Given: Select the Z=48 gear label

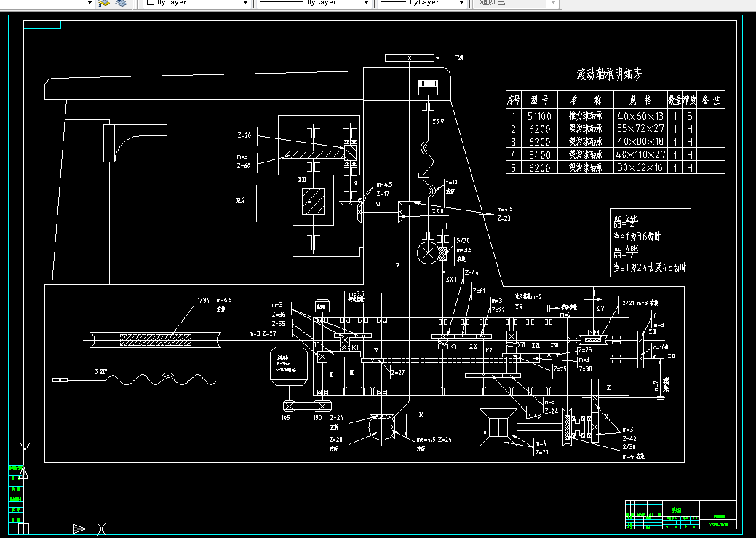Looking at the screenshot, I should point(533,416).
